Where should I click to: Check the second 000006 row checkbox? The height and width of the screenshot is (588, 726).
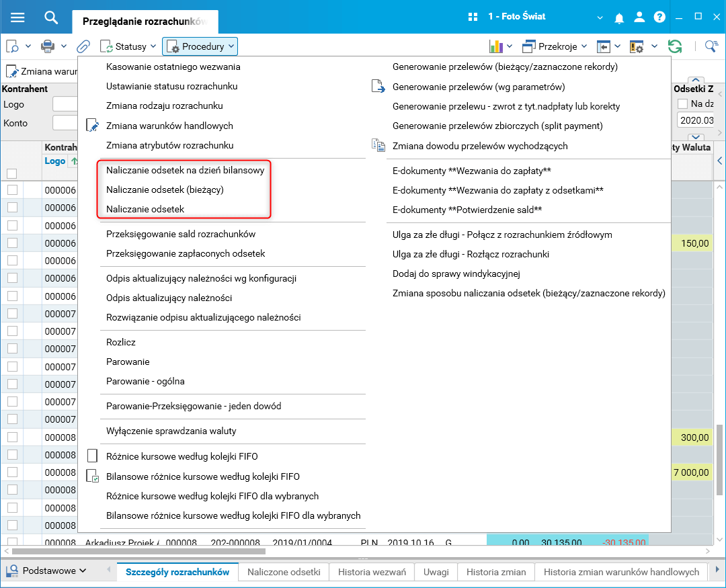[x=13, y=208]
